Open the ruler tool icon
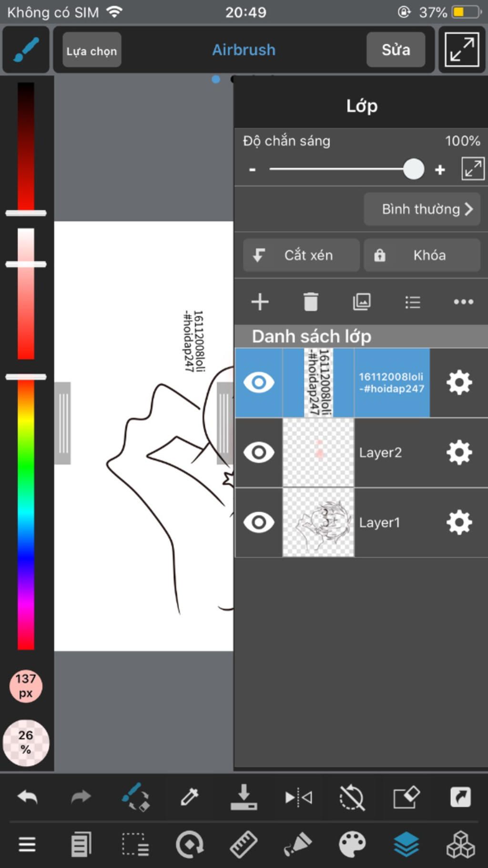Screen dimensions: 488x868 click(x=244, y=845)
